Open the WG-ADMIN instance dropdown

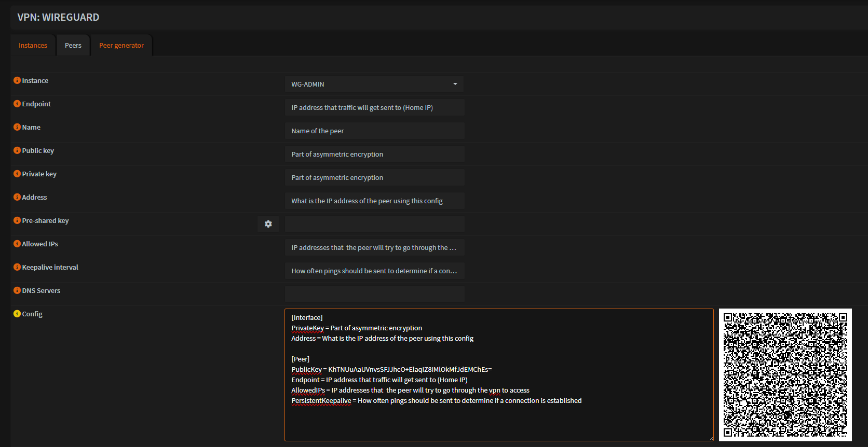click(x=374, y=84)
